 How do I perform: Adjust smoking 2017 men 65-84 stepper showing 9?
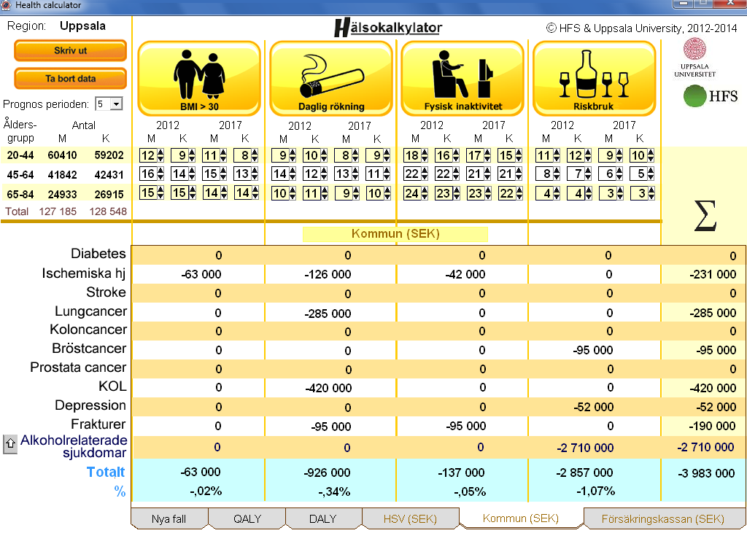(355, 192)
